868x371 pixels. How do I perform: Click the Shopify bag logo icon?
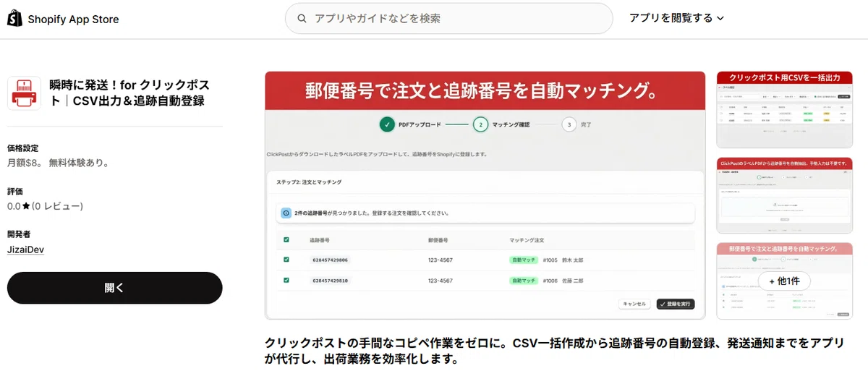[15, 19]
